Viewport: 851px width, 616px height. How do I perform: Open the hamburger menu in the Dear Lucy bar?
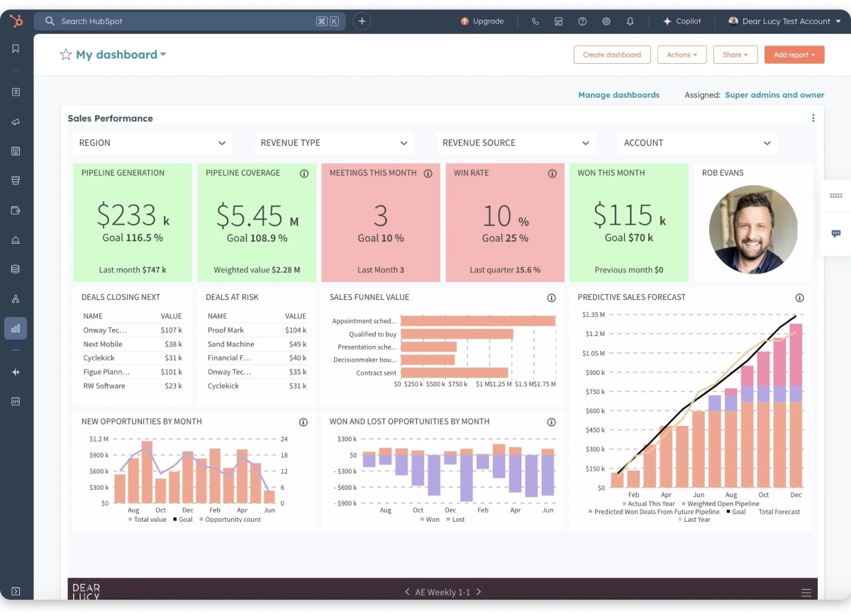click(806, 593)
